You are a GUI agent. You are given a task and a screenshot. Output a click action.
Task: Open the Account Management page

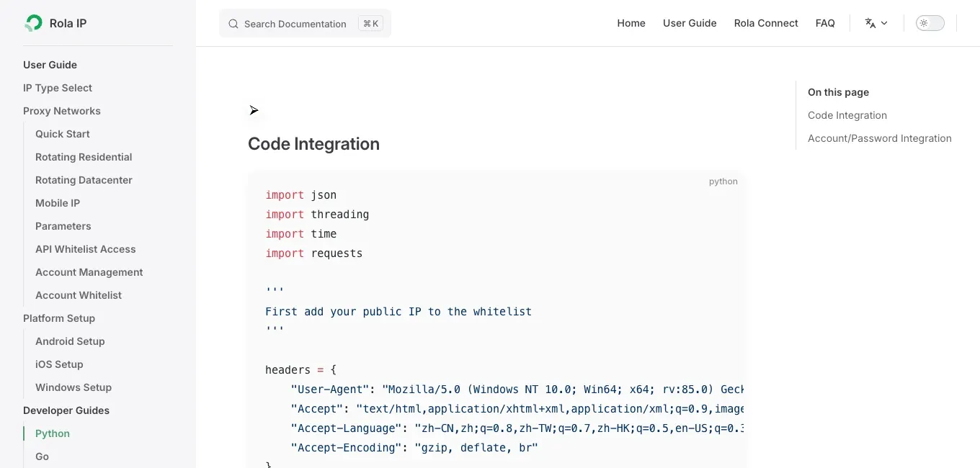pyautogui.click(x=89, y=272)
